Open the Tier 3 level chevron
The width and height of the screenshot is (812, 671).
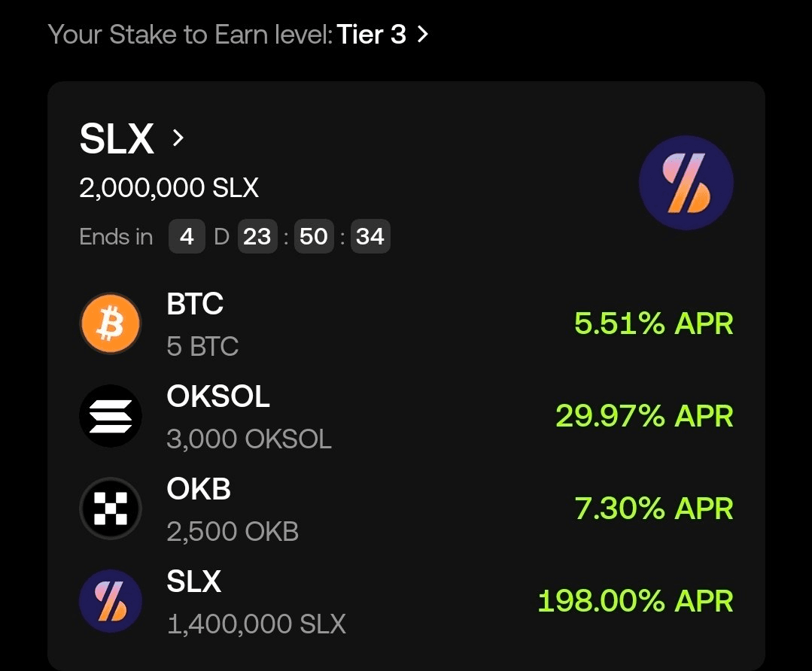(423, 35)
